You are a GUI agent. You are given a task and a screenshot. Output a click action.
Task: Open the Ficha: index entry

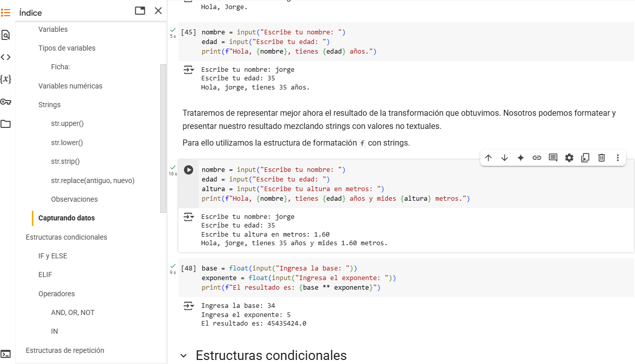coord(60,67)
